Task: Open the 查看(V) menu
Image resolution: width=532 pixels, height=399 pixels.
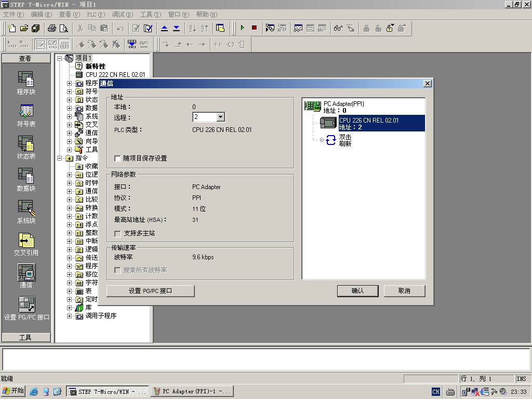Action: (x=70, y=14)
